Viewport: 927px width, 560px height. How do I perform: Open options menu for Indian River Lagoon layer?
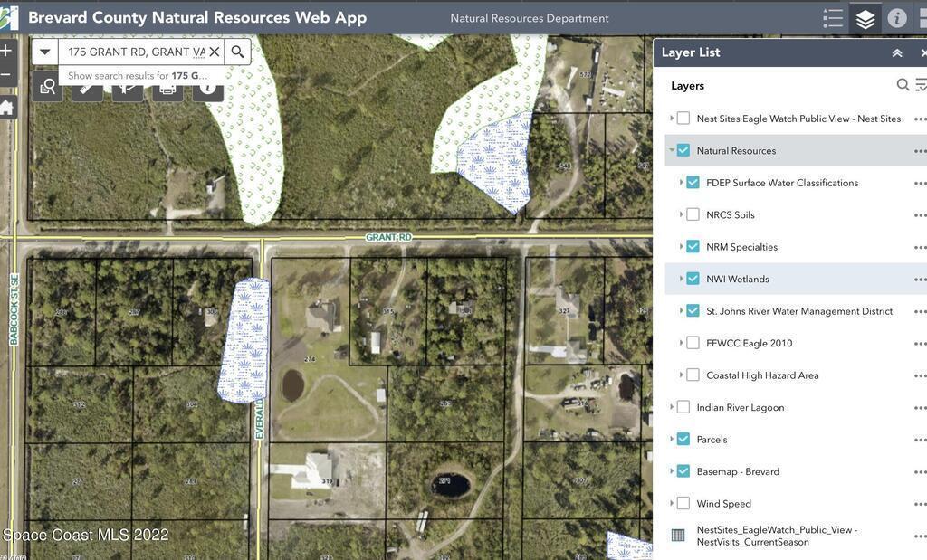(920, 407)
